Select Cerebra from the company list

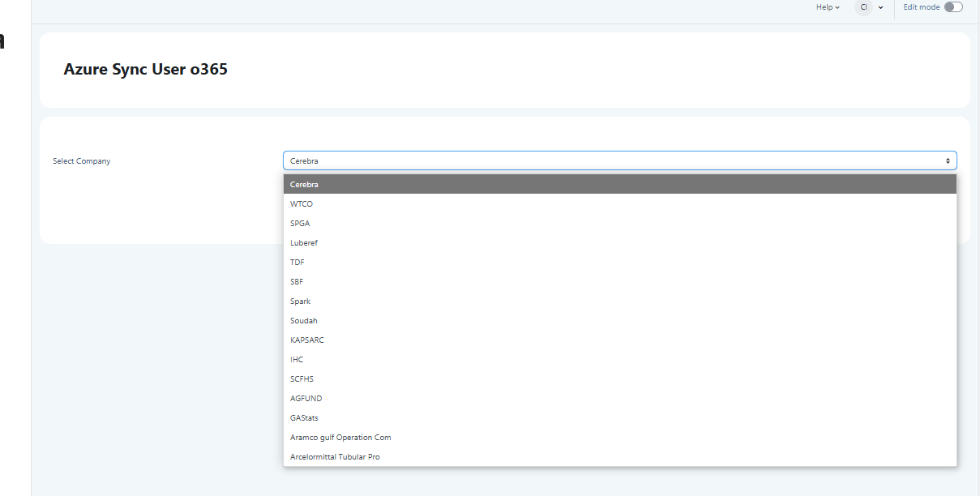coord(619,185)
